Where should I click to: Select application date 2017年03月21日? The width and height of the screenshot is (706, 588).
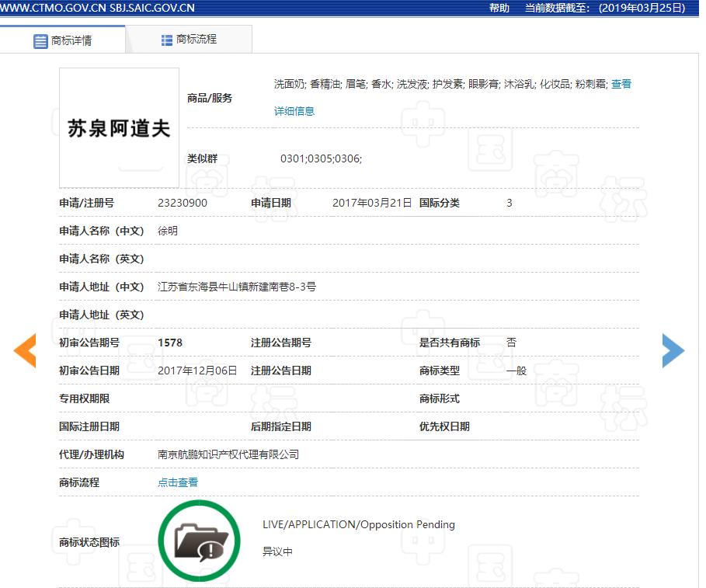click(372, 203)
